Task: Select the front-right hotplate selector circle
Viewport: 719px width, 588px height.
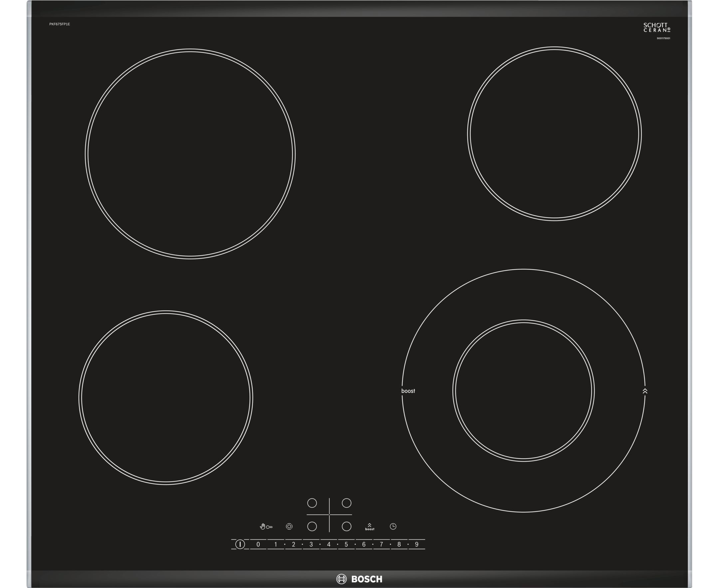Action: (x=346, y=526)
